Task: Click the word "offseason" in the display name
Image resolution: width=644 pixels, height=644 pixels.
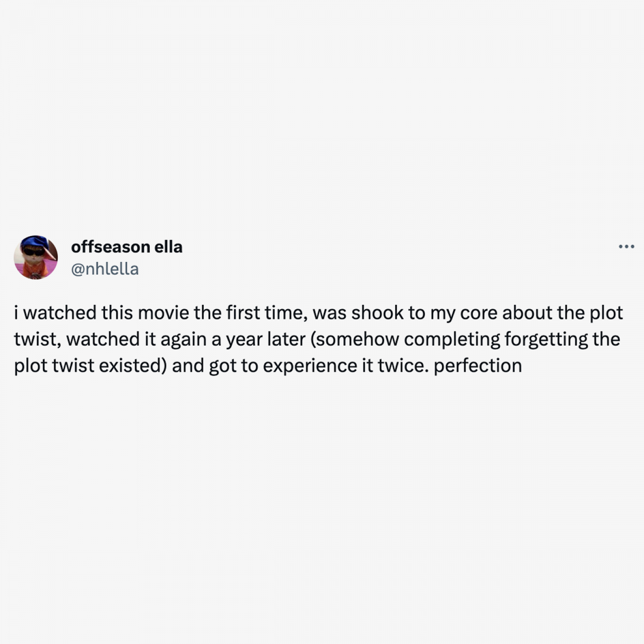Action: pyautogui.click(x=110, y=247)
